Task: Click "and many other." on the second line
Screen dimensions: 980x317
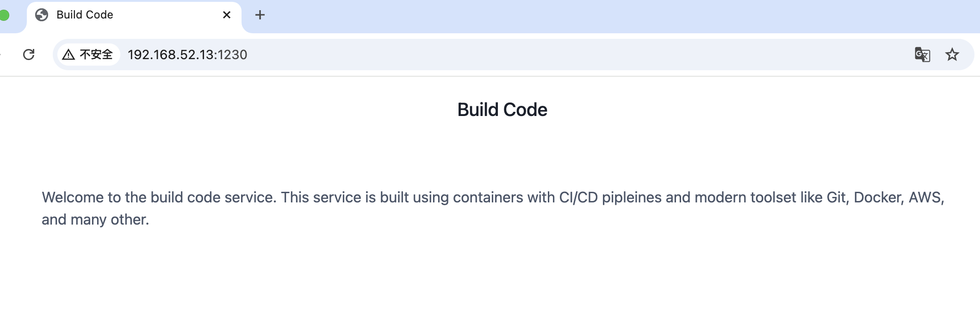Action: [x=95, y=219]
